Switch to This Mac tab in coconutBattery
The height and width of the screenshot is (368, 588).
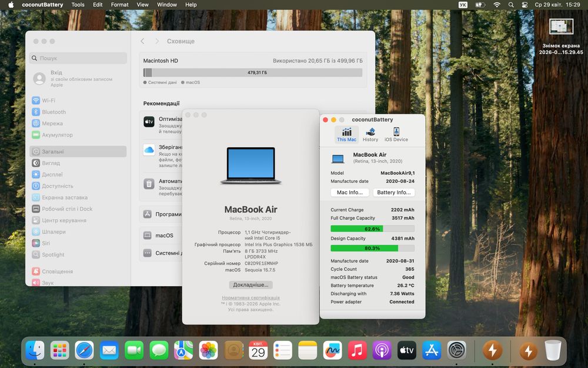point(346,134)
